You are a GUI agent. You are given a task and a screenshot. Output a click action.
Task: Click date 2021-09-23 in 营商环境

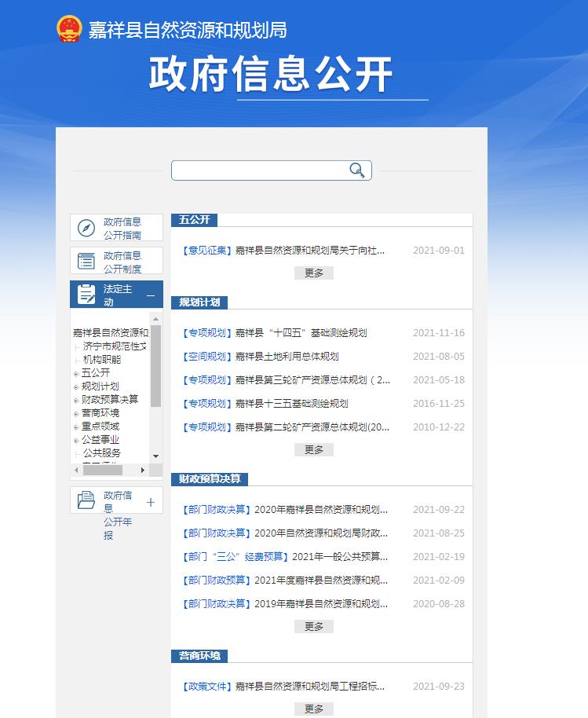[439, 687]
